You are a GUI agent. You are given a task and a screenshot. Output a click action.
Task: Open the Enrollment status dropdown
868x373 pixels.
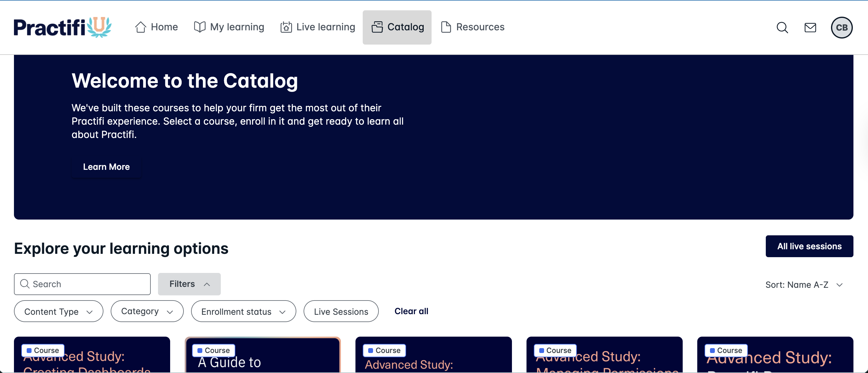coord(243,311)
